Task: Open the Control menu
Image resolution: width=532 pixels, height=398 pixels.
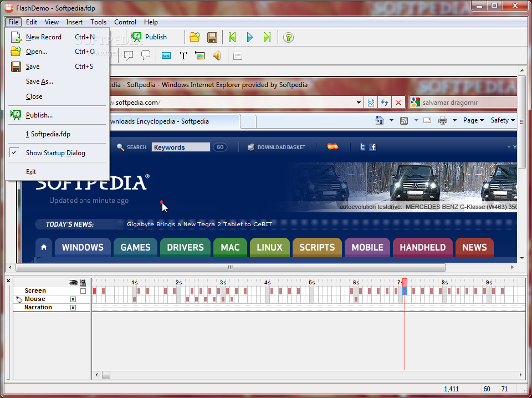Action: tap(125, 22)
